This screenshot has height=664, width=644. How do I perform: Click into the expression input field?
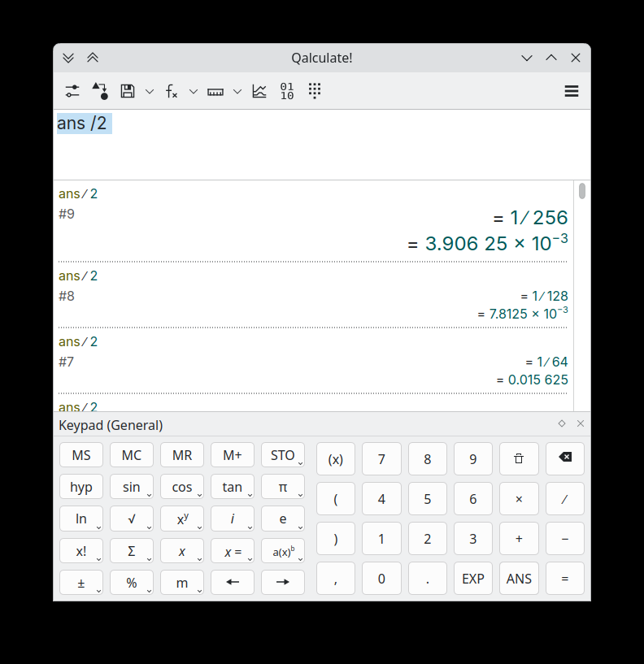322,145
